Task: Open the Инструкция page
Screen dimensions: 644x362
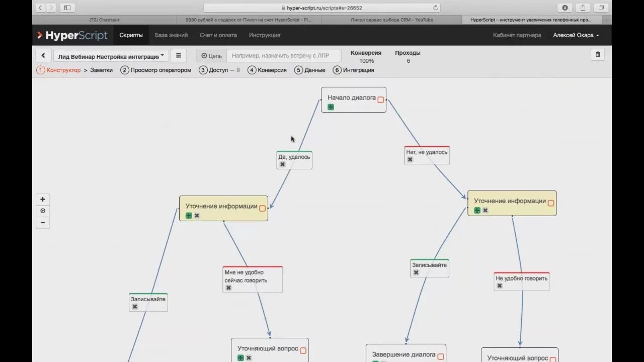Action: (x=265, y=35)
